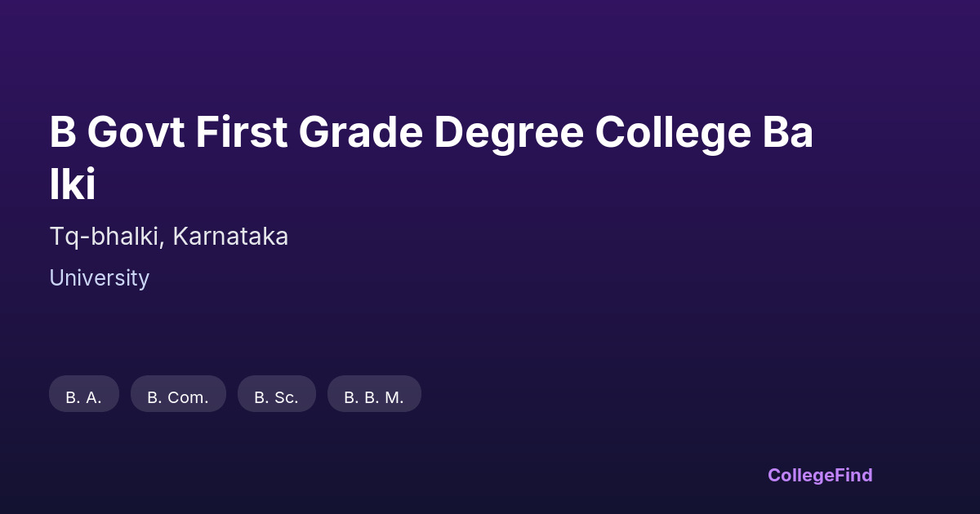Click the B. A. course tag

[84, 397]
